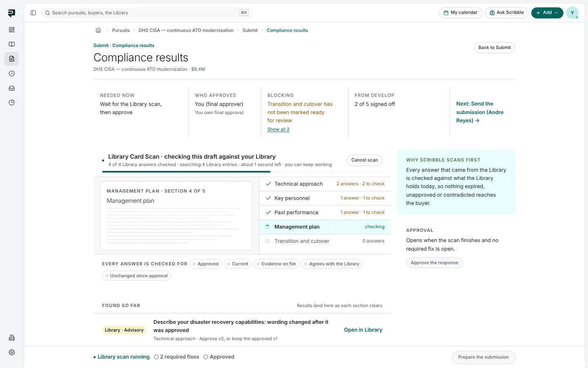Click the Approved check chip
This screenshot has height=368, width=588.
pos(205,264)
